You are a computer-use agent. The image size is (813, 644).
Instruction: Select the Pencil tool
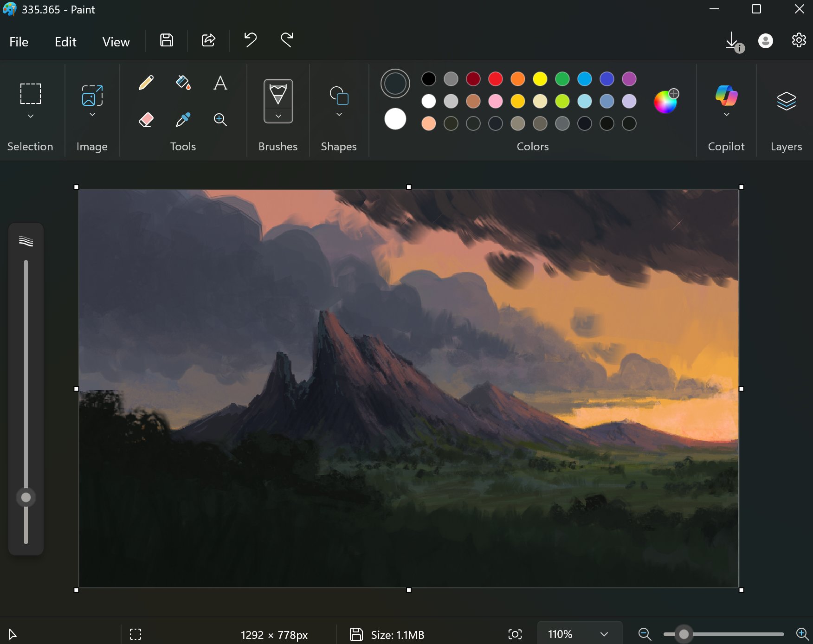pyautogui.click(x=146, y=83)
